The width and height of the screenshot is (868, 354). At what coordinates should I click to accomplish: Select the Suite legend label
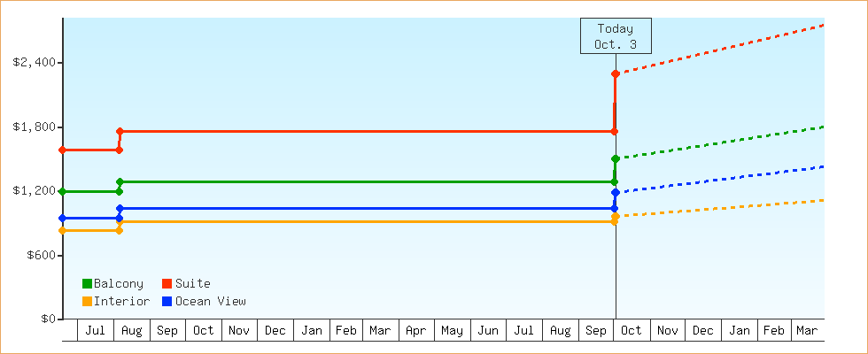coord(192,283)
